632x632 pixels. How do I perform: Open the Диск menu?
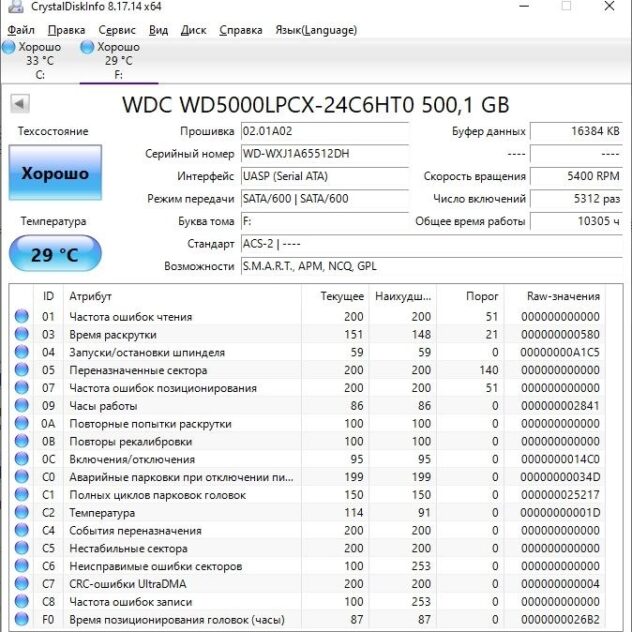pos(193,30)
